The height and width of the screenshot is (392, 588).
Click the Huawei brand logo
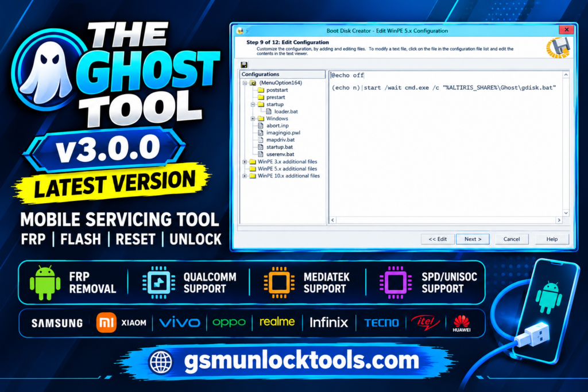click(462, 323)
